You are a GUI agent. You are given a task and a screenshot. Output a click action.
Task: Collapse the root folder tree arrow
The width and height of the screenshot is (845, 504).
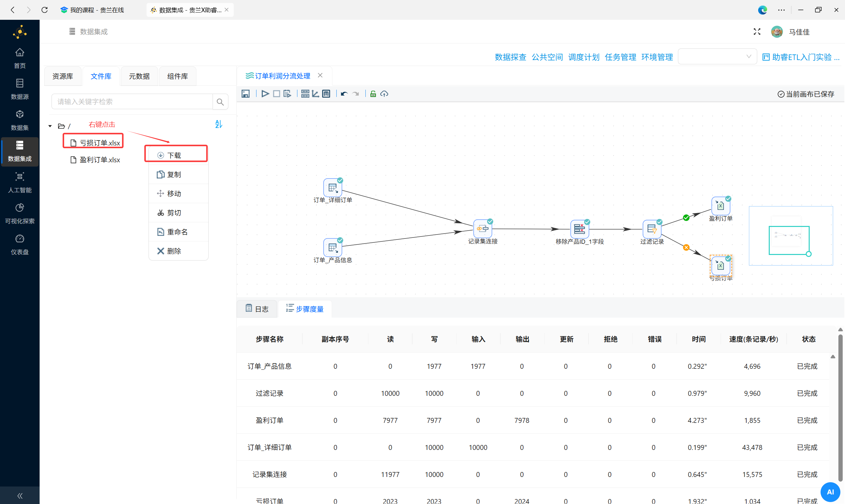coord(50,126)
